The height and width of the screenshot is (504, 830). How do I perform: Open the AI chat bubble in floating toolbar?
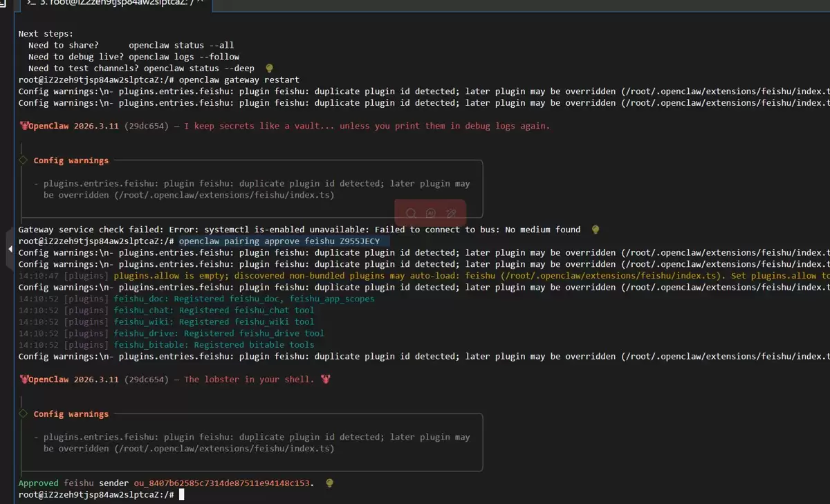pos(431,214)
